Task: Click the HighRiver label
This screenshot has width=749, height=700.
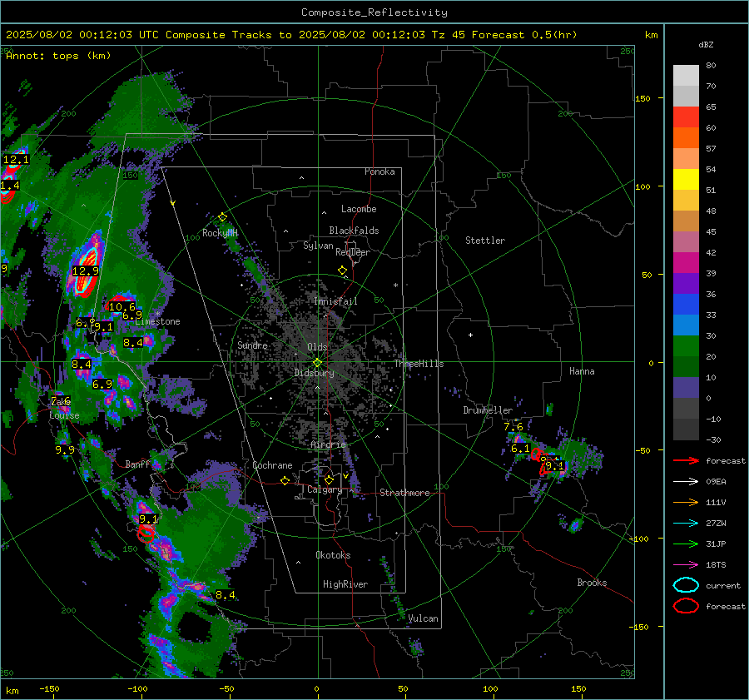Action: [345, 584]
